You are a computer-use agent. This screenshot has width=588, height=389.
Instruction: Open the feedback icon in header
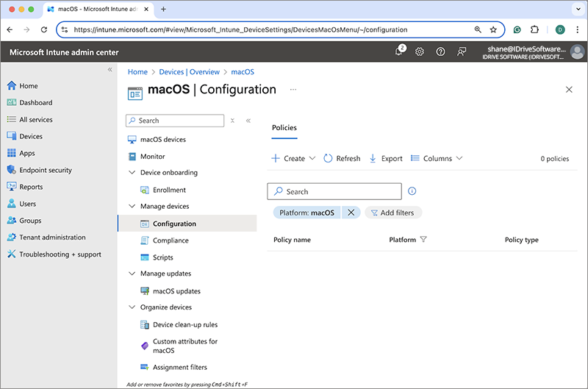point(462,51)
